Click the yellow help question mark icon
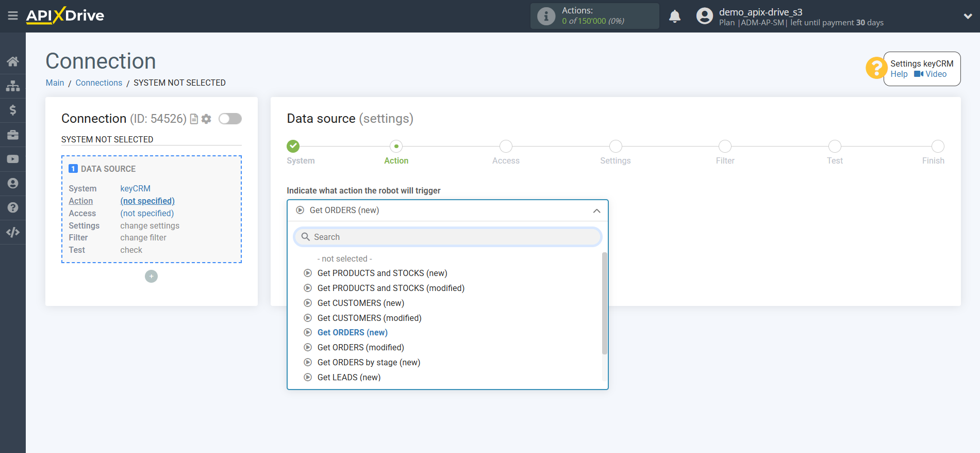 (x=876, y=68)
